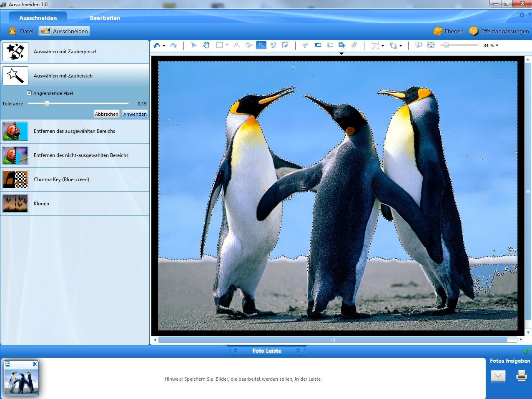Expand the rectangular selection tool dropdown
Image resolution: width=532 pixels, height=399 pixels.
227,45
